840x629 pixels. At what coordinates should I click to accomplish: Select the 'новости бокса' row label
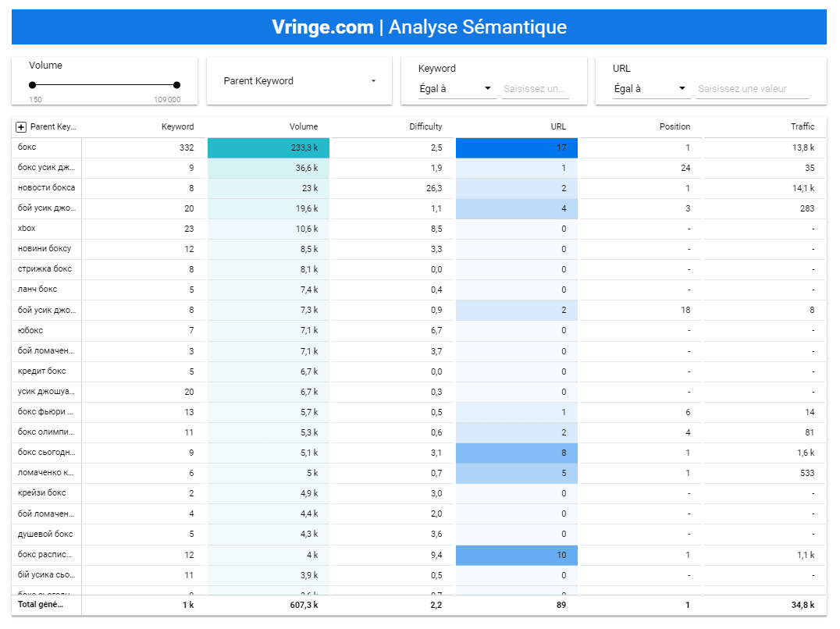pos(46,188)
